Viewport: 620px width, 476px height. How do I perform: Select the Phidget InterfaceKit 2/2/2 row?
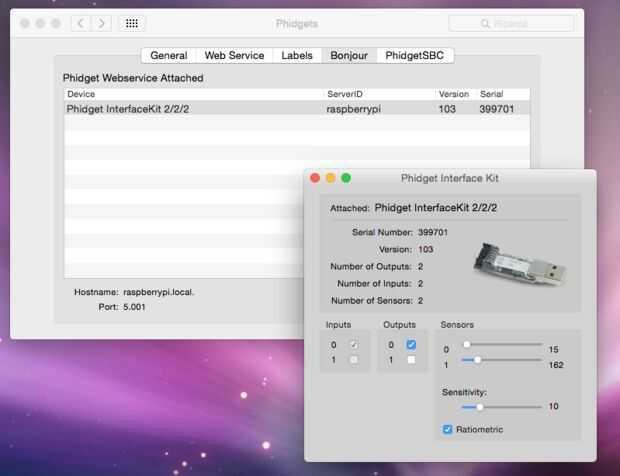[297, 109]
